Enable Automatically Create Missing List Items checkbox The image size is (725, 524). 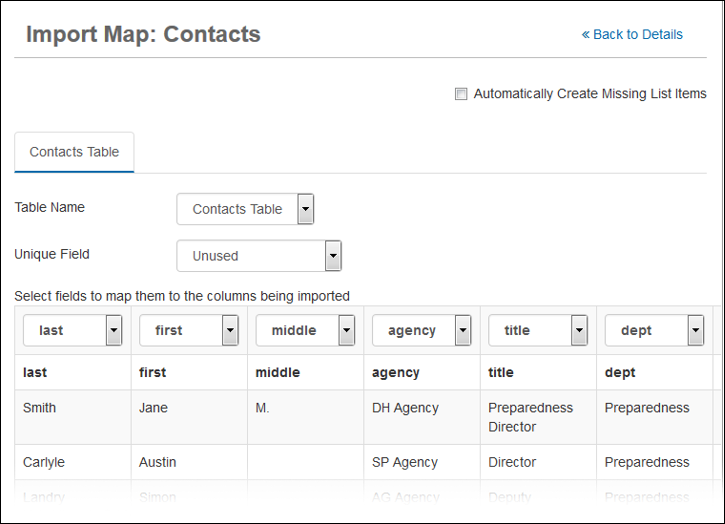[x=461, y=94]
